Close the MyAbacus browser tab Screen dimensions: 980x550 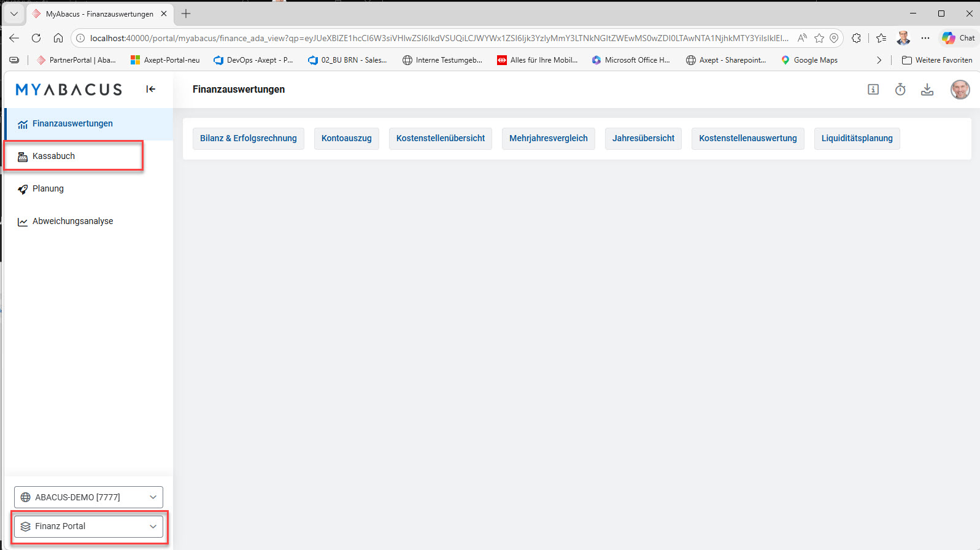[164, 14]
